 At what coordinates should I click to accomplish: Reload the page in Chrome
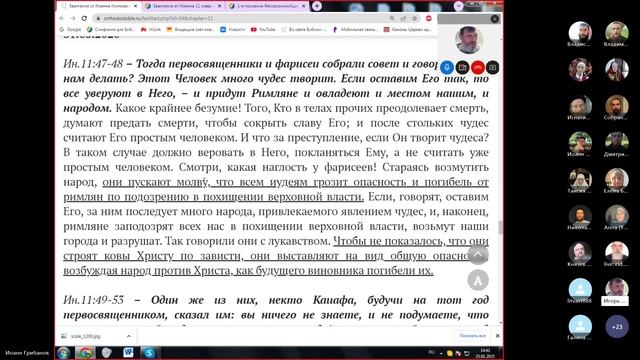[x=84, y=18]
